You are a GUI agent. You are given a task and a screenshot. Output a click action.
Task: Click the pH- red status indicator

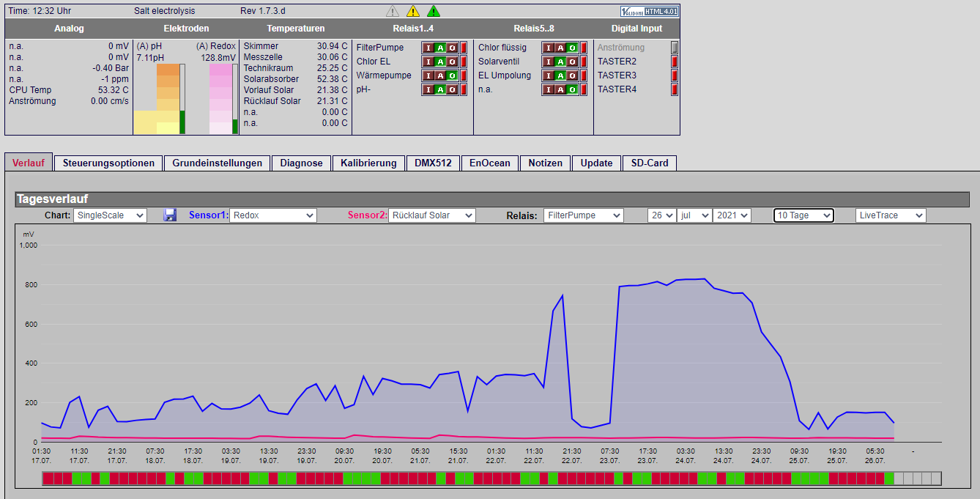click(x=463, y=89)
